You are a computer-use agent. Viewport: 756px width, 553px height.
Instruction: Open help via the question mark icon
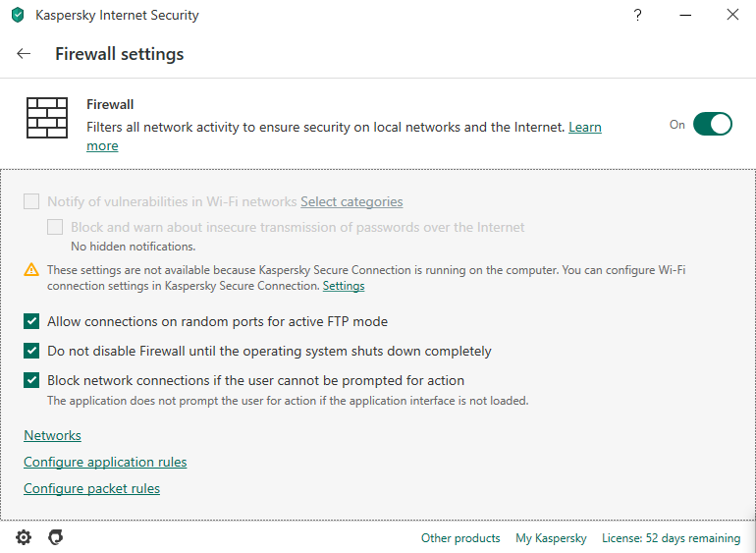click(637, 15)
